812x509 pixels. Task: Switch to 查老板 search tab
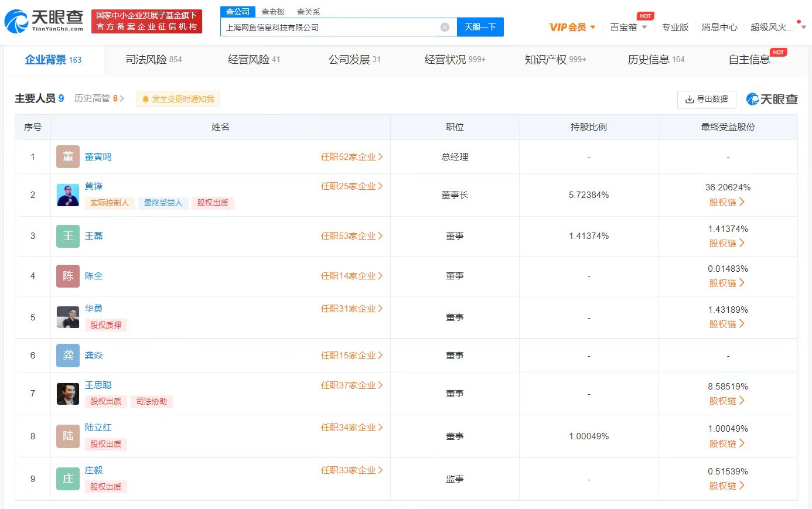coord(273,12)
